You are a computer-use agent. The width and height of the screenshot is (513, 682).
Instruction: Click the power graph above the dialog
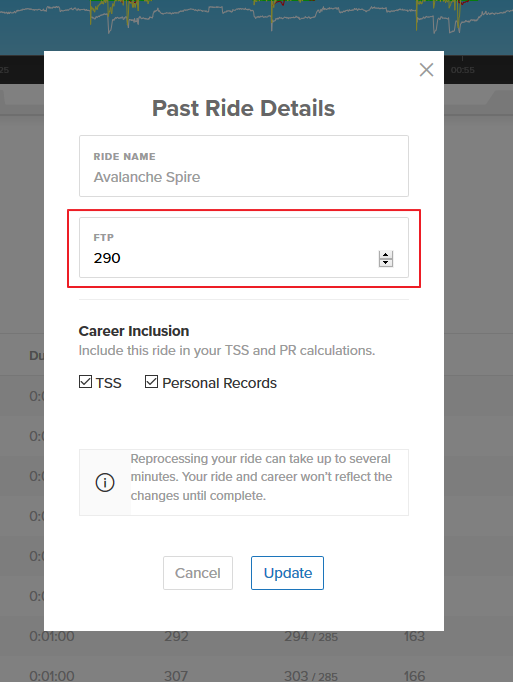[256, 25]
